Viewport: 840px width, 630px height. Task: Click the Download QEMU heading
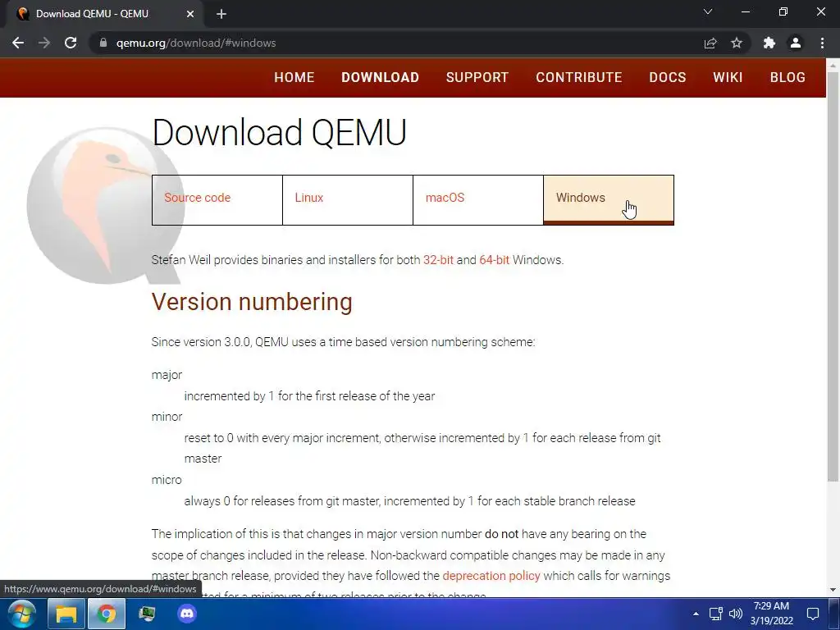click(279, 132)
